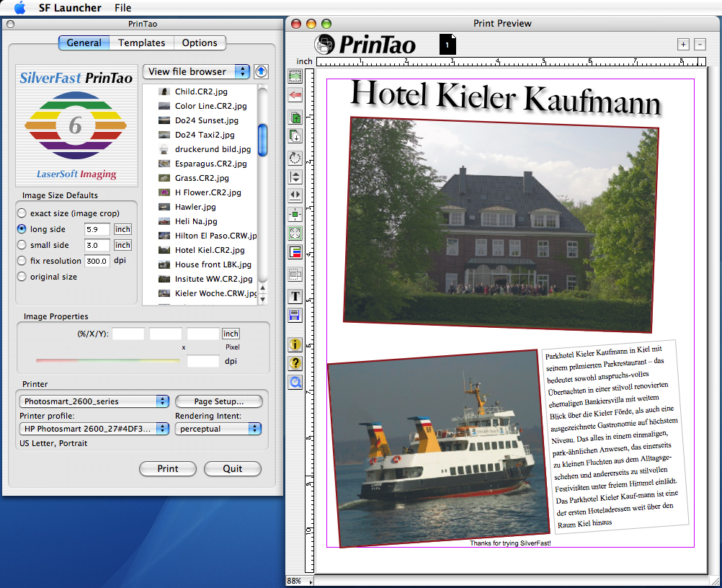The image size is (722, 588).
Task: Click the zoom in plus button
Action: pyautogui.click(x=683, y=44)
